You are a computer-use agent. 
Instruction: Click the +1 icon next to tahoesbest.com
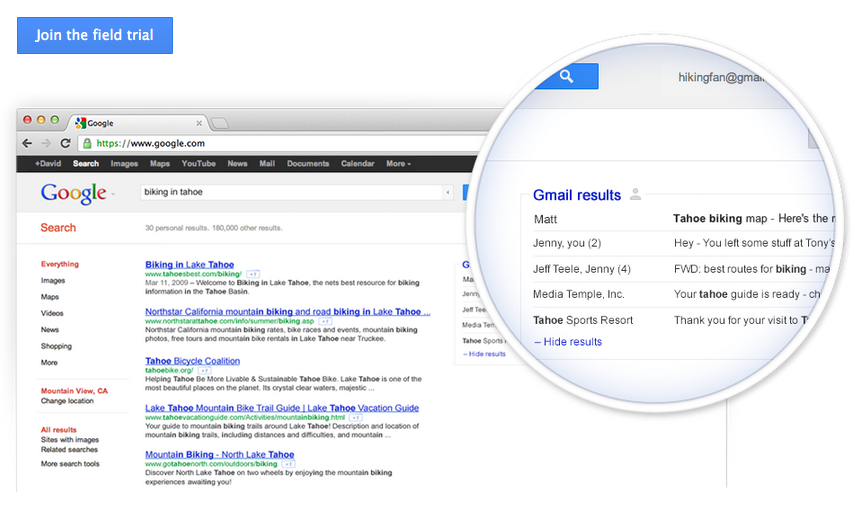(253, 274)
